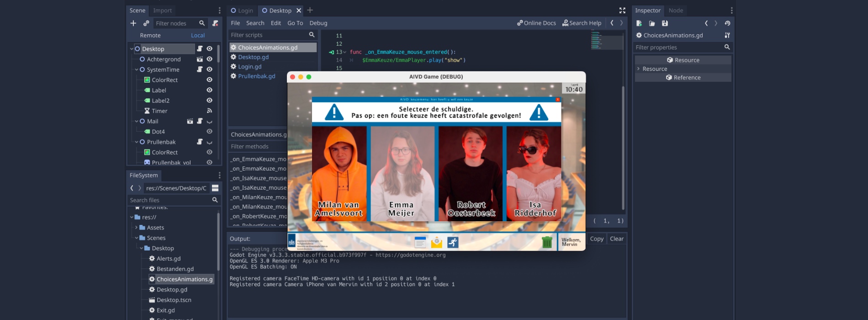Click the Timer node signal icon
Screen dimensions: 868x320
[x=209, y=111]
